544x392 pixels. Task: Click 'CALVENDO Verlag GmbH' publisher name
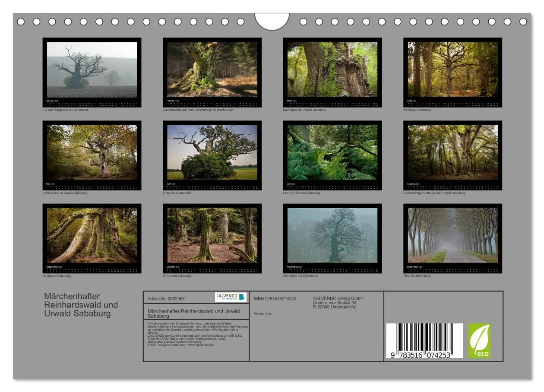coord(338,298)
